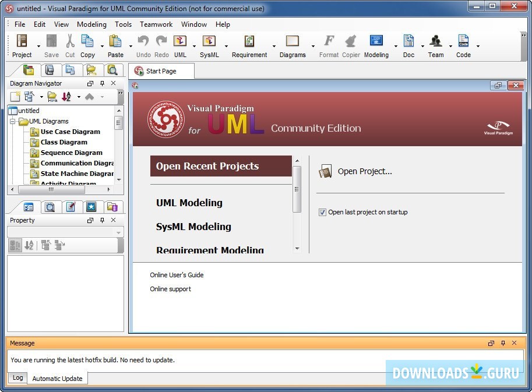Click the Doc toolbar icon
This screenshot has width=532, height=392.
click(x=408, y=41)
